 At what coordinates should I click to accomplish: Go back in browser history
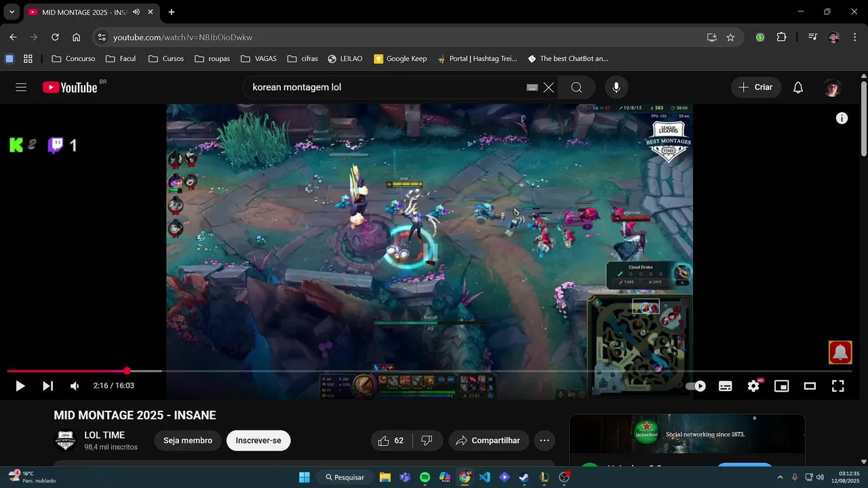tap(14, 37)
